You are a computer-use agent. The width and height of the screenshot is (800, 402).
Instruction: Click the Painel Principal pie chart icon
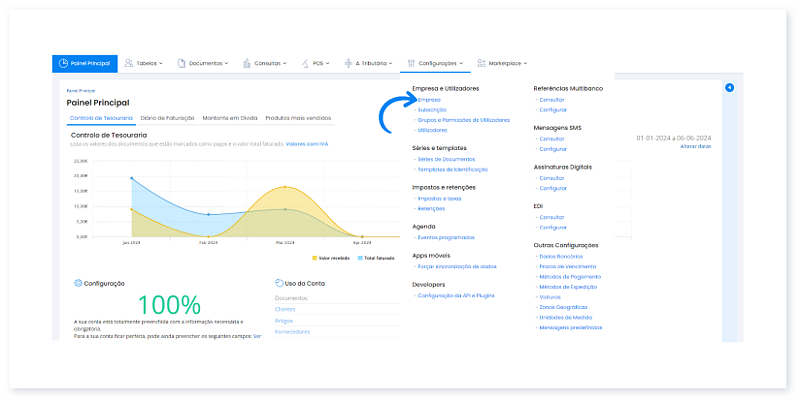(x=63, y=63)
